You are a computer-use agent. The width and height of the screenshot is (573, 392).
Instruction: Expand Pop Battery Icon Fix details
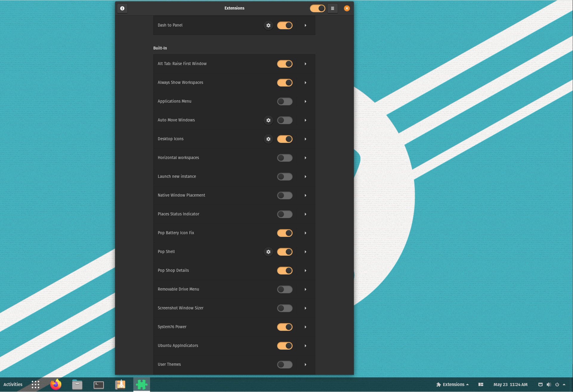point(305,233)
